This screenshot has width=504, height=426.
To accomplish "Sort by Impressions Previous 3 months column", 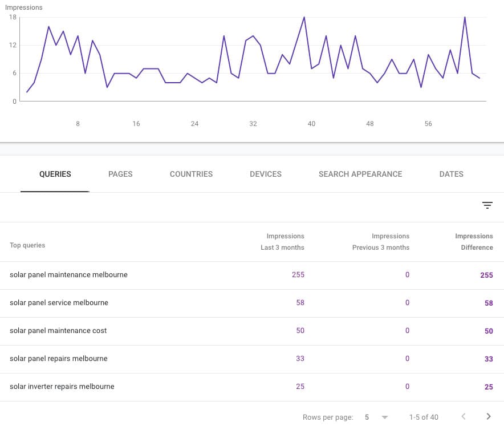I will click(x=381, y=242).
